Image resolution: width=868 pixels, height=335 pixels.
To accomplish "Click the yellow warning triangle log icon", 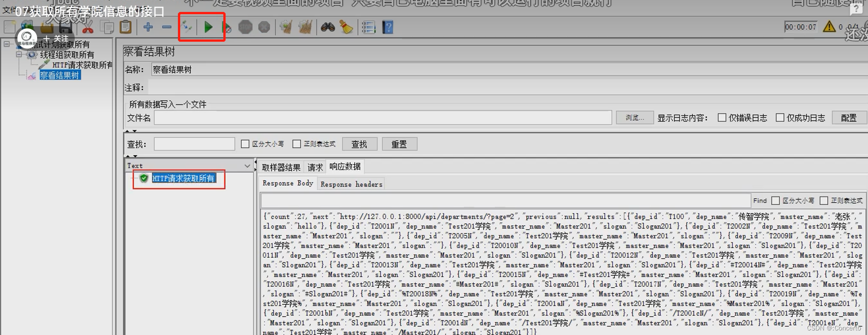I will pyautogui.click(x=829, y=27).
